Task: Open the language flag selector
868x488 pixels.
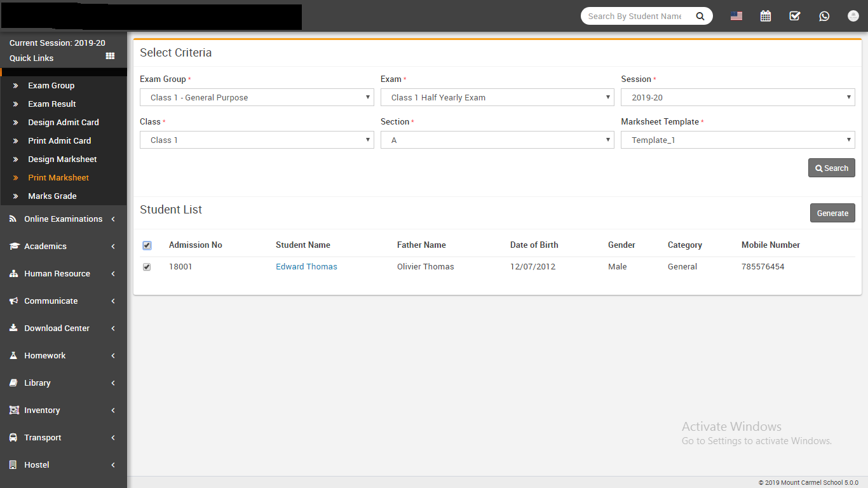Action: coord(736,16)
